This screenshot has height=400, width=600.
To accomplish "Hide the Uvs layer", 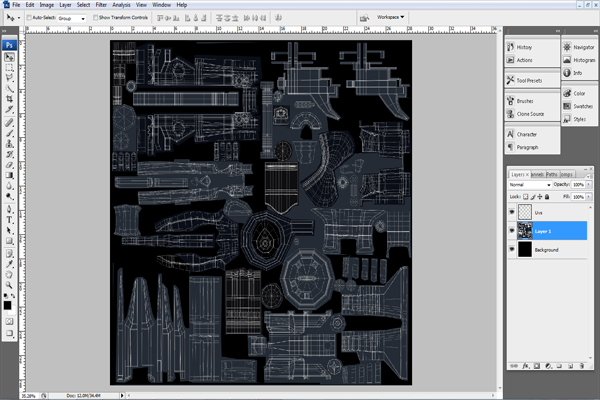I will click(x=512, y=212).
